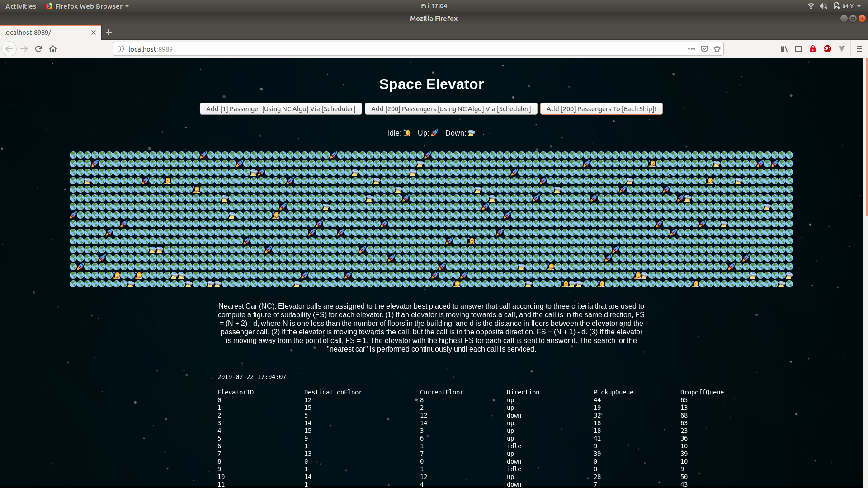The image size is (868, 488).
Task: Show site information icon in URL bar
Action: (x=121, y=49)
